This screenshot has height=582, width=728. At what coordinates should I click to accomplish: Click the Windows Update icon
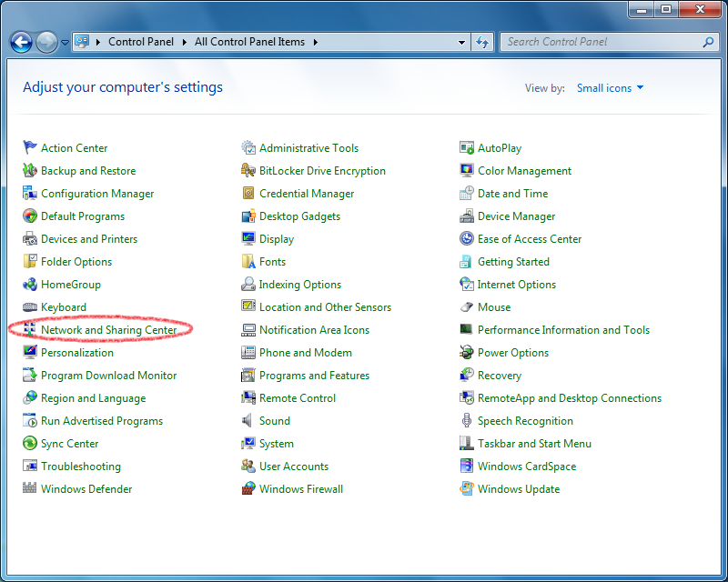(467, 489)
